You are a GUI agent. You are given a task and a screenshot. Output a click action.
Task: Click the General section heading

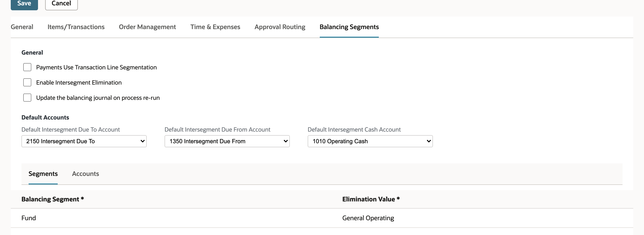coord(32,53)
